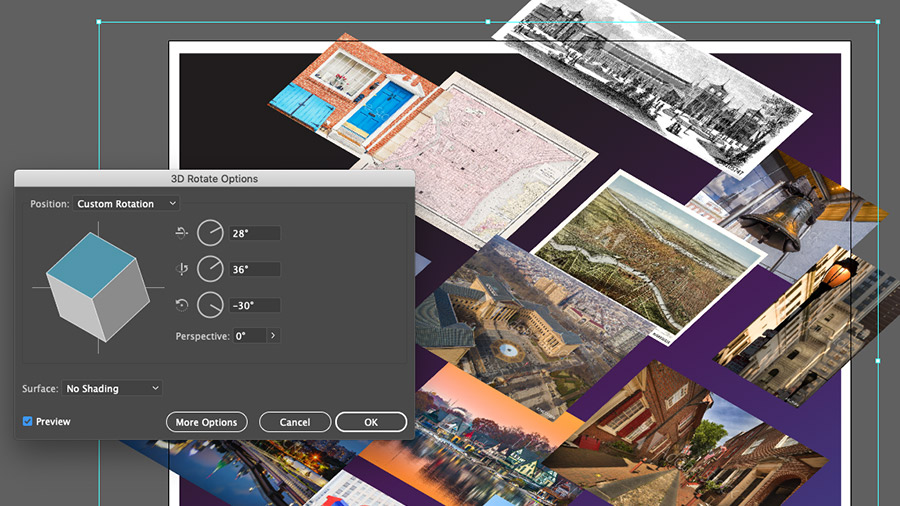Expand the Perspective slider arrow
This screenshot has height=506, width=900.
[x=273, y=336]
